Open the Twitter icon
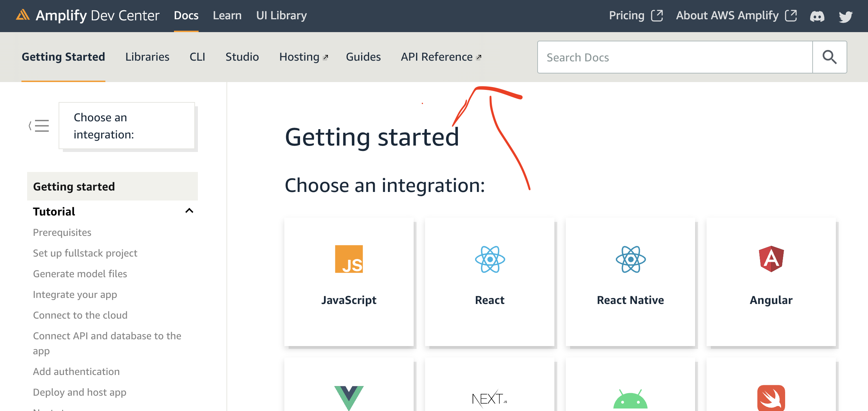868x411 pixels. [x=845, y=16]
